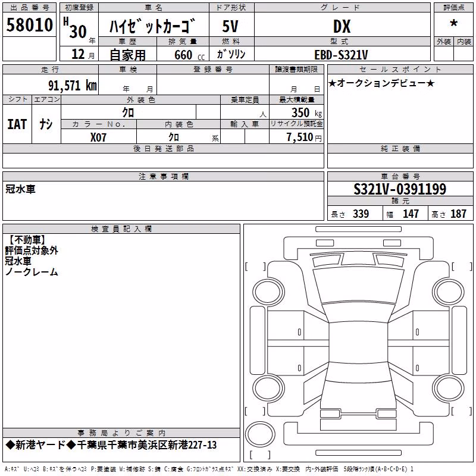Select model code EBD-S321V
Viewport: 476px width, 476px height.
pyautogui.click(x=341, y=55)
